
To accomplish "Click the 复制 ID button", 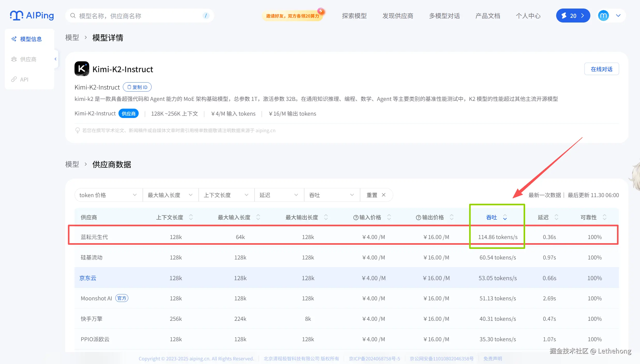I will pos(137,87).
